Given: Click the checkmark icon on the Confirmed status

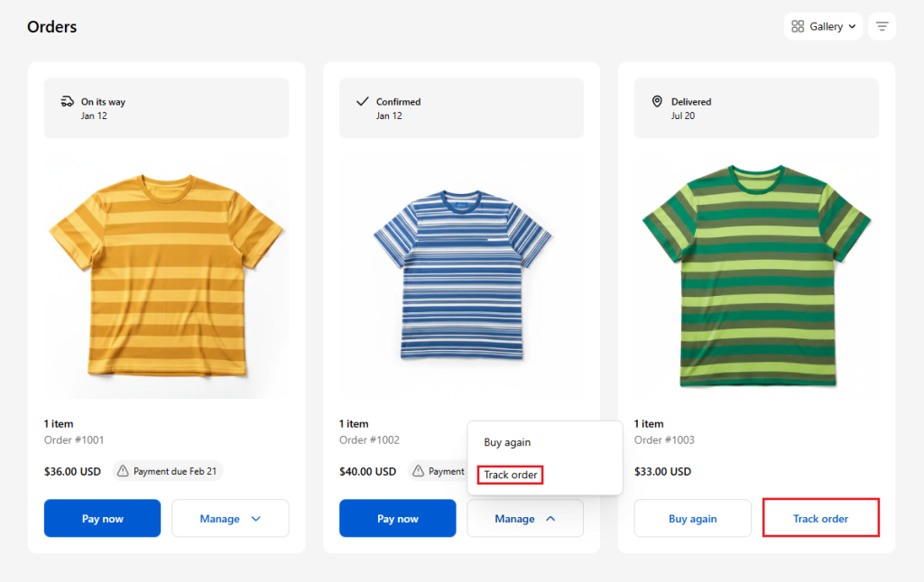Looking at the screenshot, I should click(x=364, y=101).
